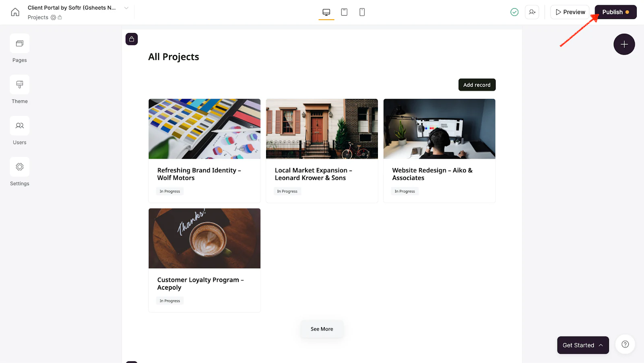
Task: Click the Add record button
Action: (x=477, y=85)
